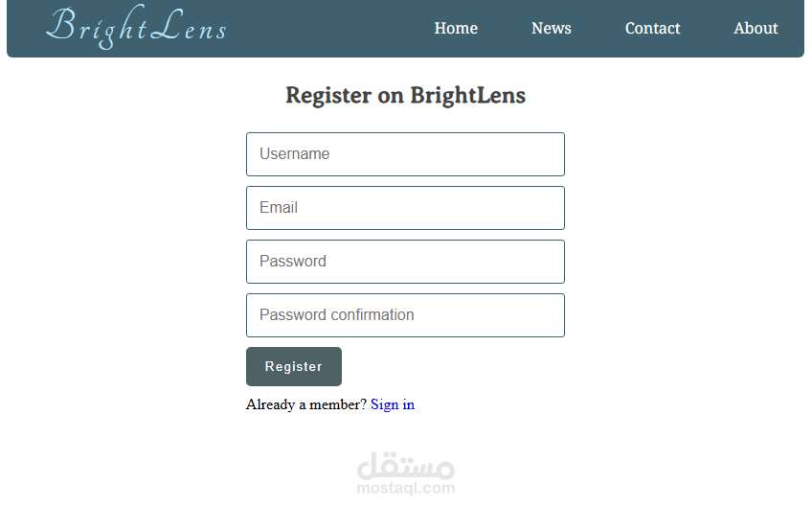Click the "Already a member?" text
The width and height of the screenshot is (812, 507).
pyautogui.click(x=305, y=404)
